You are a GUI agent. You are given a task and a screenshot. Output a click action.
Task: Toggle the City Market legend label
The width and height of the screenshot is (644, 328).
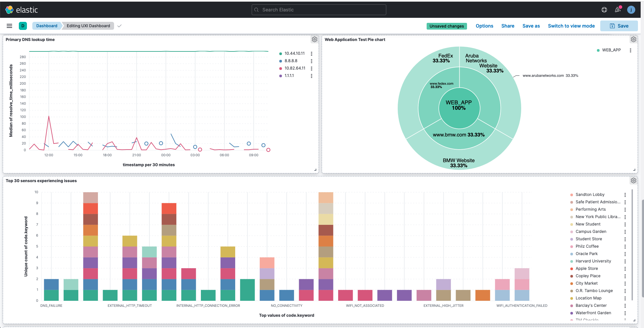tap(587, 283)
